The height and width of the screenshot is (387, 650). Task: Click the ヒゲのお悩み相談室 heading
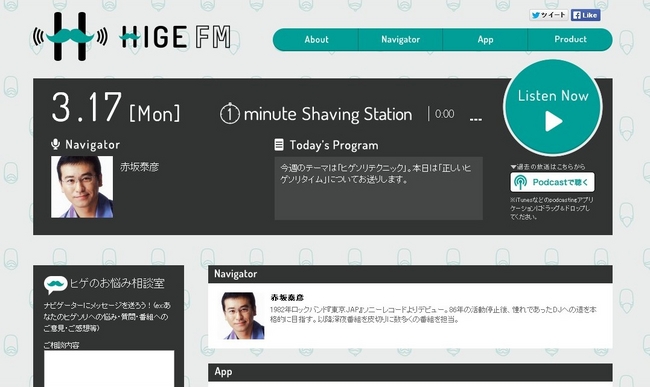pos(117,283)
